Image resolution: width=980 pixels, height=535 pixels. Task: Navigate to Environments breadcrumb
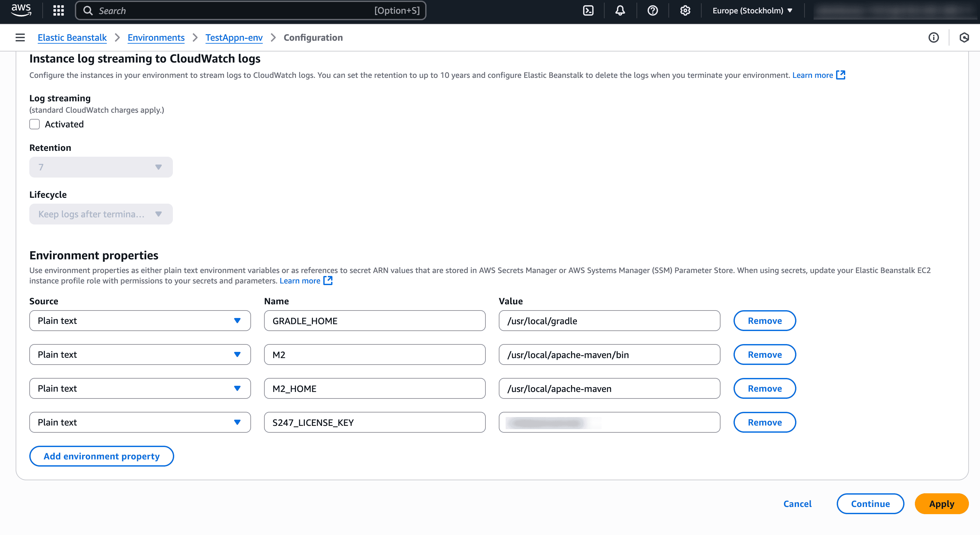[x=156, y=37]
